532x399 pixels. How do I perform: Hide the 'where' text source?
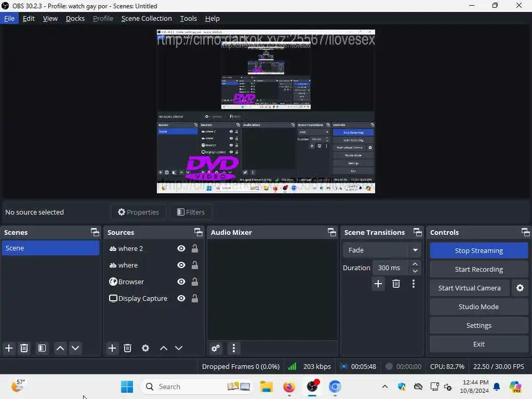(x=181, y=265)
